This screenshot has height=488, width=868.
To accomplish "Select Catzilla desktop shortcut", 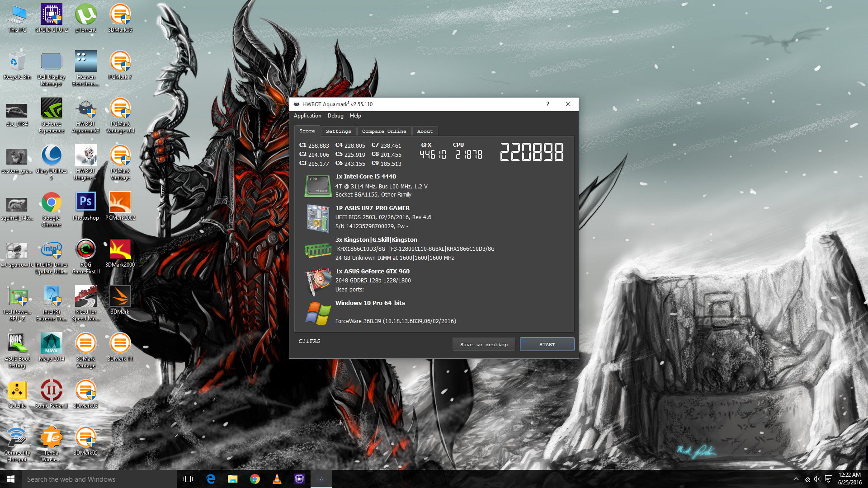I will click(17, 394).
